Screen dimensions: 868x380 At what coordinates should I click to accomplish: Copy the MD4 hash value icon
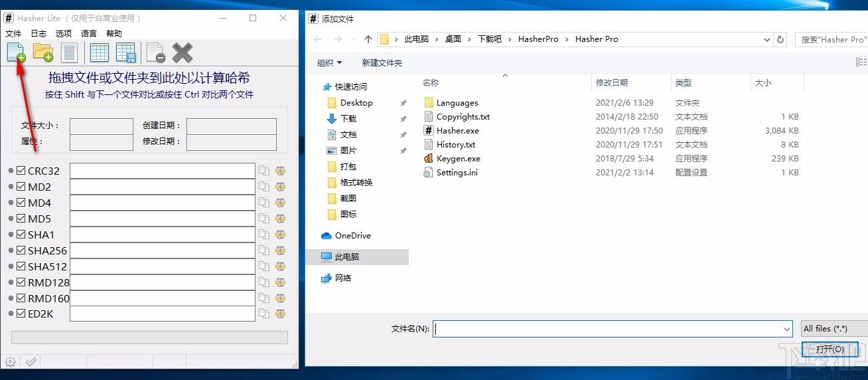click(x=264, y=203)
